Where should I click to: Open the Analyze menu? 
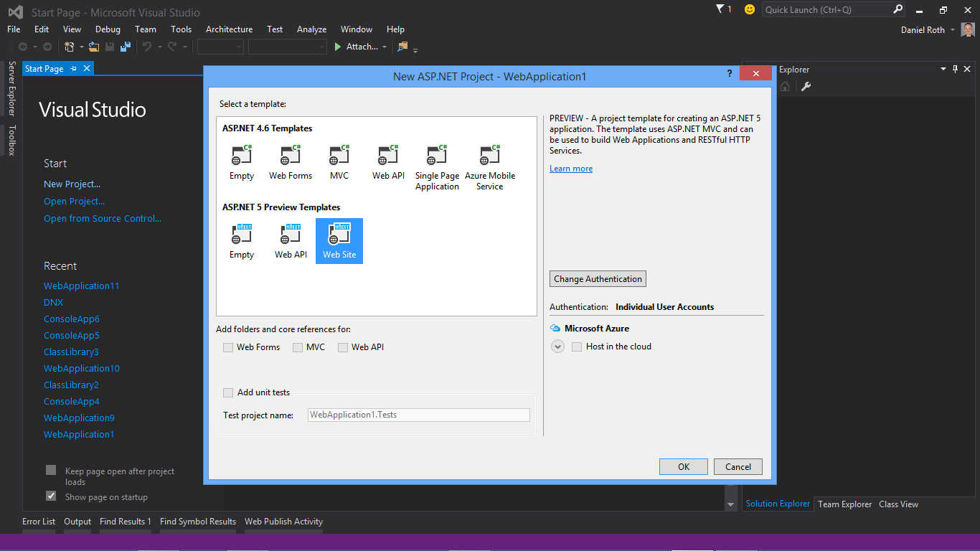pos(311,29)
